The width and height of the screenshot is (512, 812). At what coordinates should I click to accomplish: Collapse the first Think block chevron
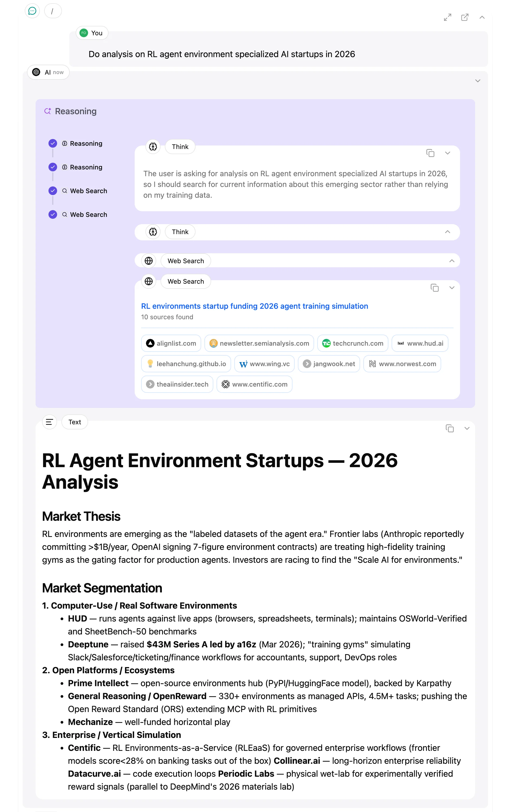coord(447,153)
